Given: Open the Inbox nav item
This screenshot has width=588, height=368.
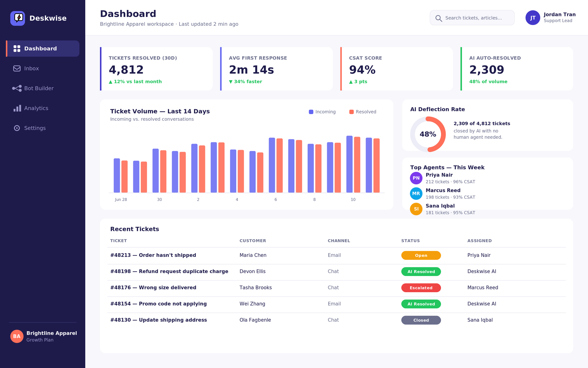Looking at the screenshot, I should coord(43,68).
